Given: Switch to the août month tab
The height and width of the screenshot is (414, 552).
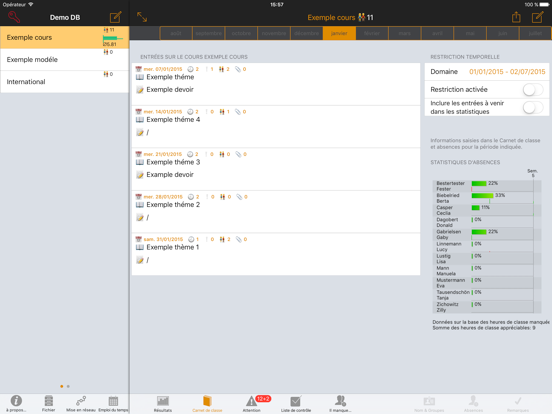Looking at the screenshot, I should coord(176,33).
